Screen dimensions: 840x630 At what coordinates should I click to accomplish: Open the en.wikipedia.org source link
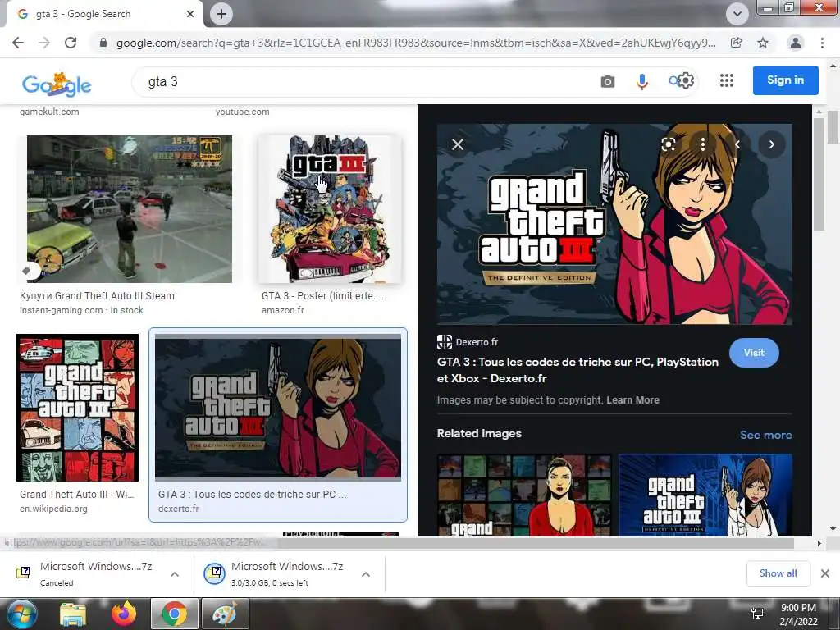[53, 509]
